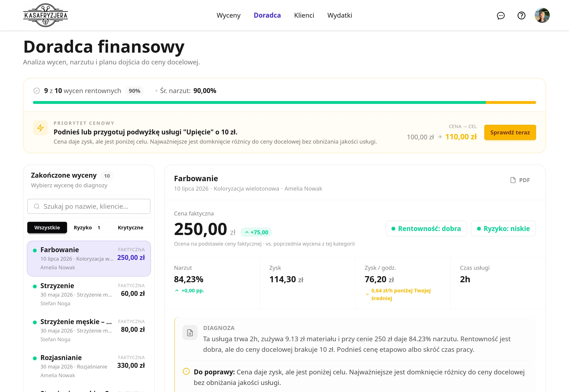Download the PDF report
The height and width of the screenshot is (392, 569).
click(x=520, y=180)
